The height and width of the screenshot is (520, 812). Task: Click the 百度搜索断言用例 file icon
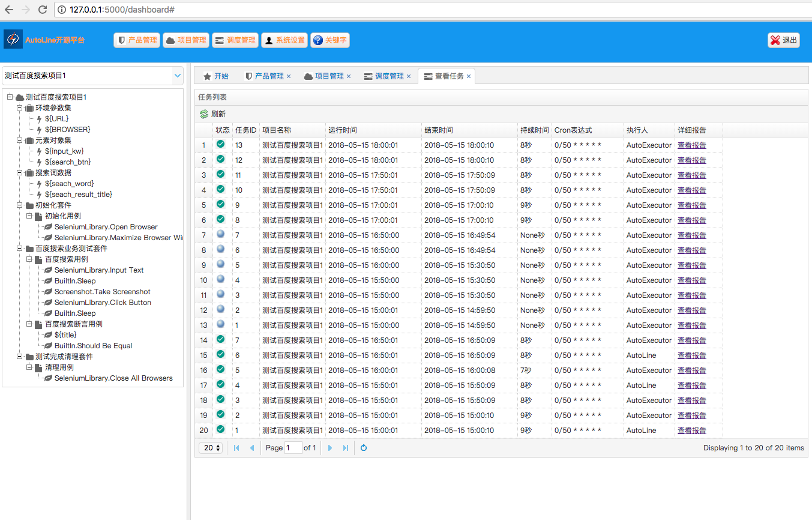tap(38, 324)
